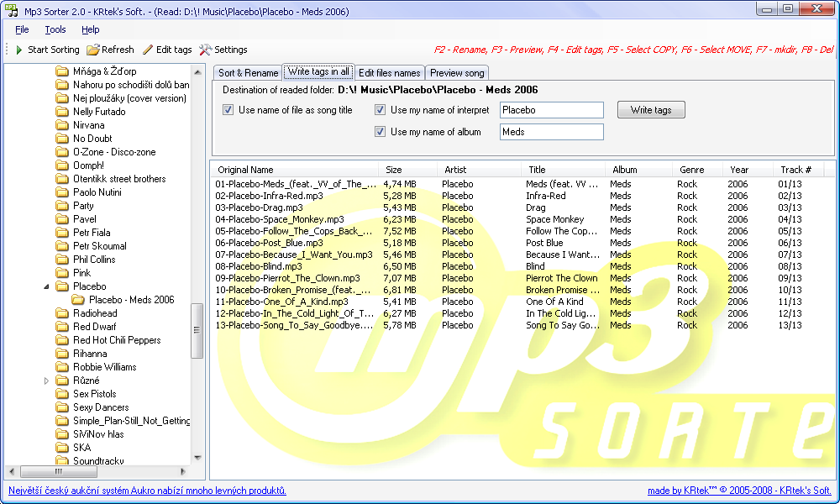This screenshot has width=840, height=504.
Task: Sort by the Size column header
Action: tap(407, 170)
